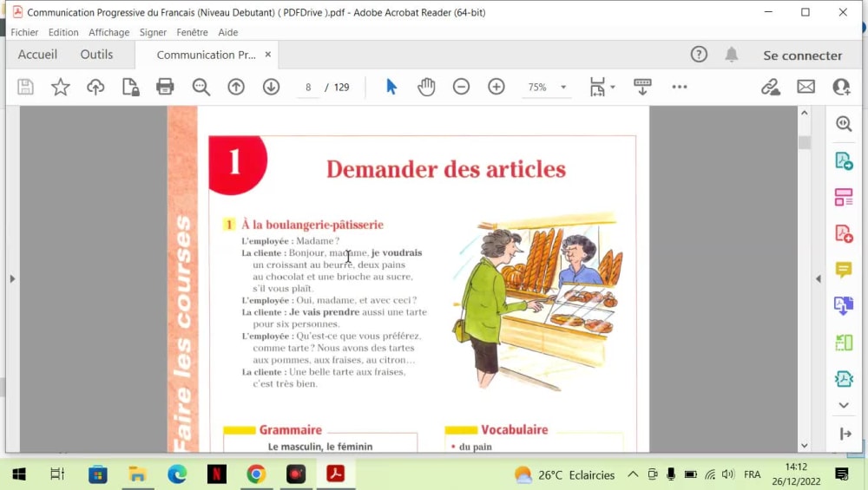868x490 pixels.
Task: Open the more tools ellipsis
Action: (680, 87)
